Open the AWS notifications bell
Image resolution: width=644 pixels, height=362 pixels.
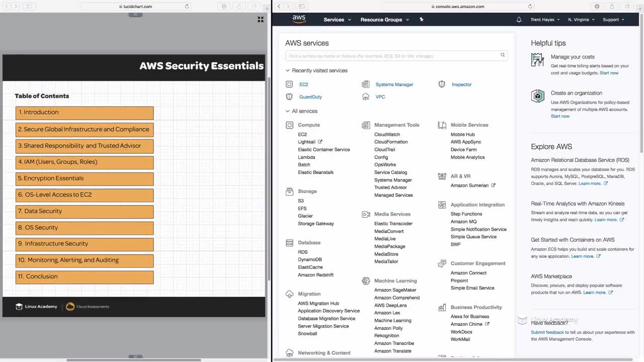(519, 20)
